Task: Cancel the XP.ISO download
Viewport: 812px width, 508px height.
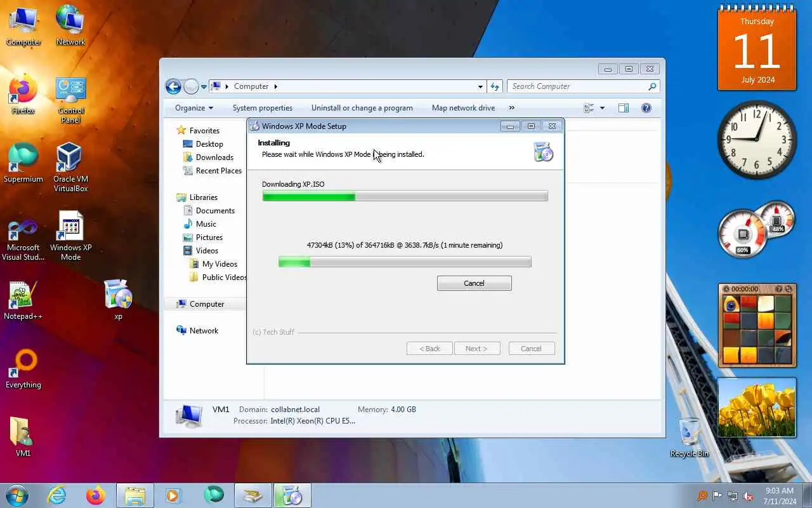Action: point(474,283)
